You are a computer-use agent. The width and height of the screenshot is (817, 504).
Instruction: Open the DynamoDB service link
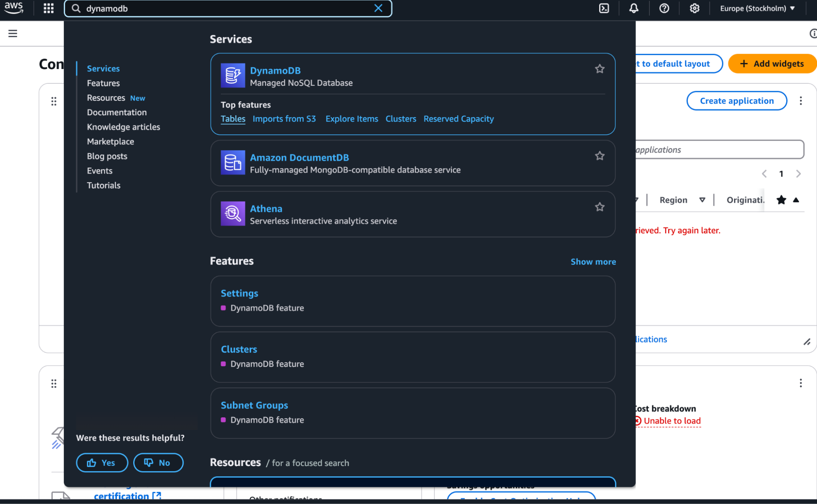pyautogui.click(x=275, y=70)
